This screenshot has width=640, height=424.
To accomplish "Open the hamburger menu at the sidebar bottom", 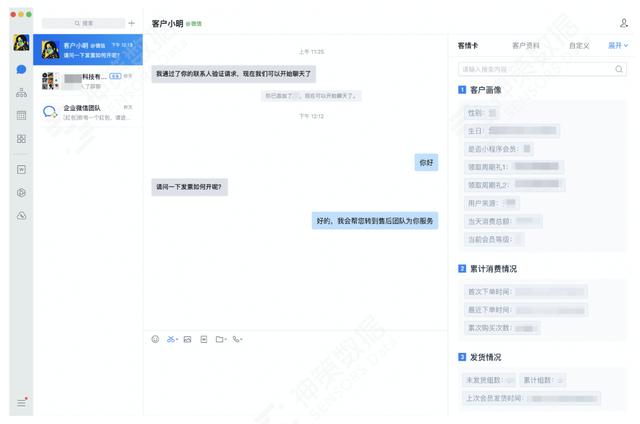I will pyautogui.click(x=22, y=402).
